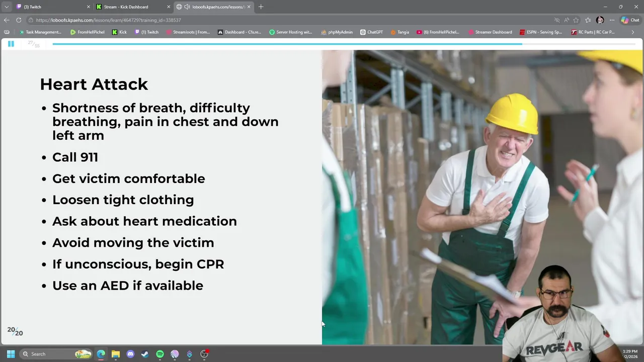Screen dimensions: 644x362
Task: Open Streamer Dashboard bookmark
Action: tap(490, 32)
